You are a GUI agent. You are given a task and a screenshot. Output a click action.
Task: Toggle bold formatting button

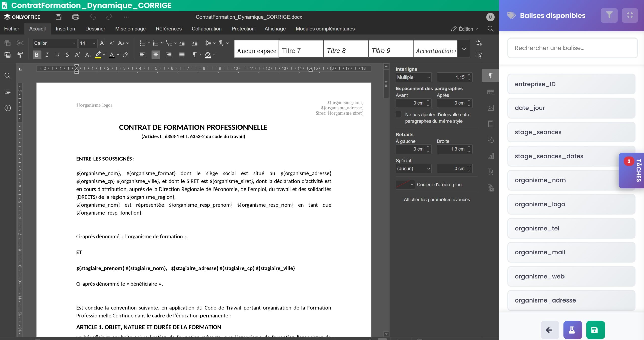(x=37, y=55)
